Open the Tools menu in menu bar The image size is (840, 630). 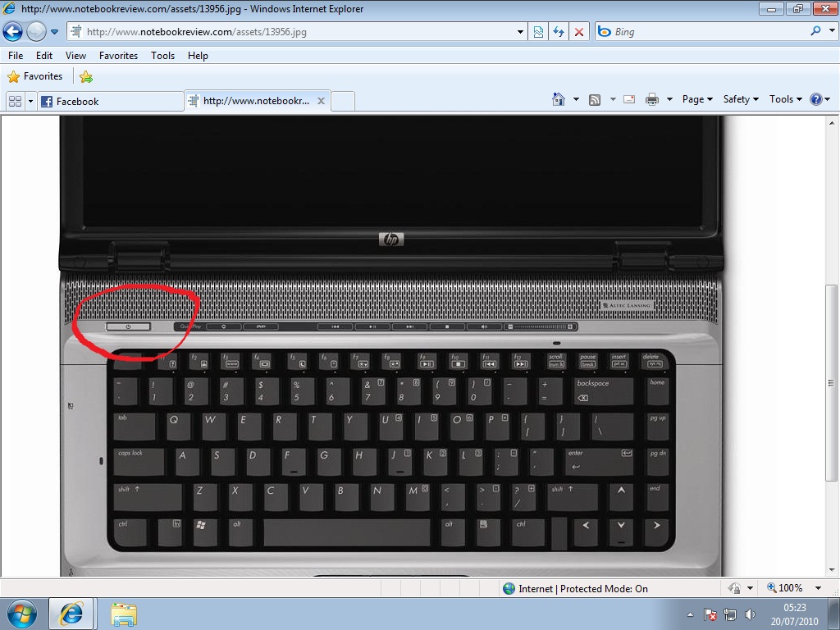pyautogui.click(x=163, y=56)
